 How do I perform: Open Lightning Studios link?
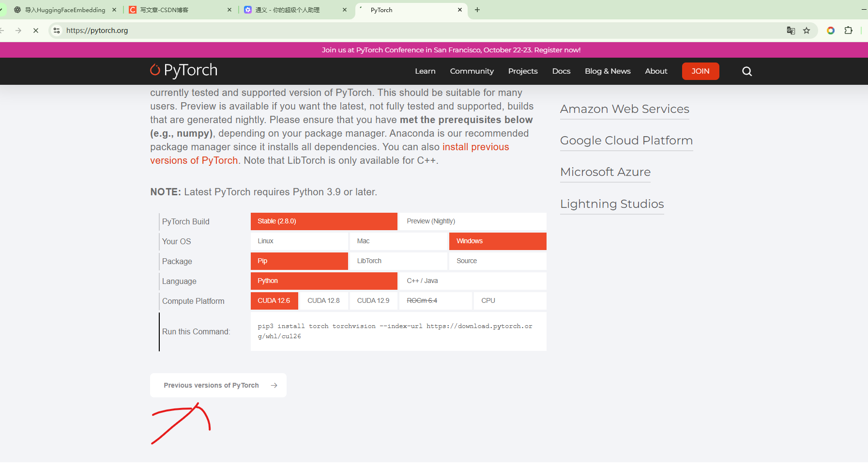[x=612, y=204]
